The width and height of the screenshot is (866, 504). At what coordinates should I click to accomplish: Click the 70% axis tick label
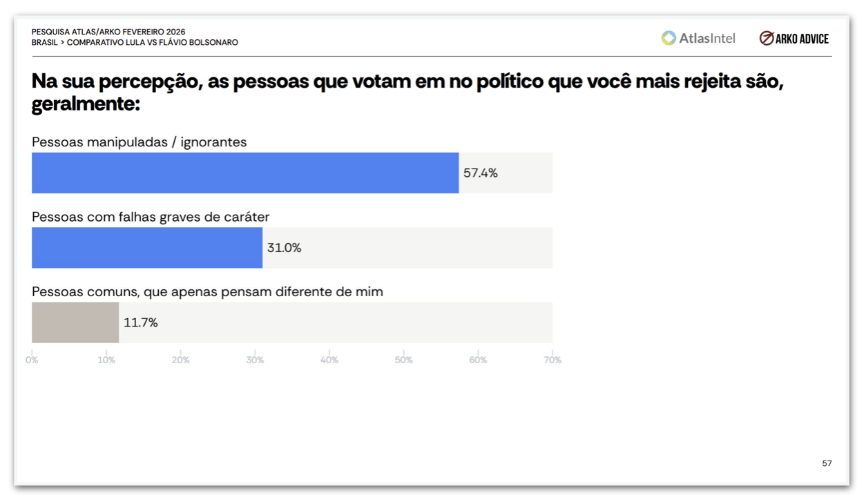click(x=552, y=360)
